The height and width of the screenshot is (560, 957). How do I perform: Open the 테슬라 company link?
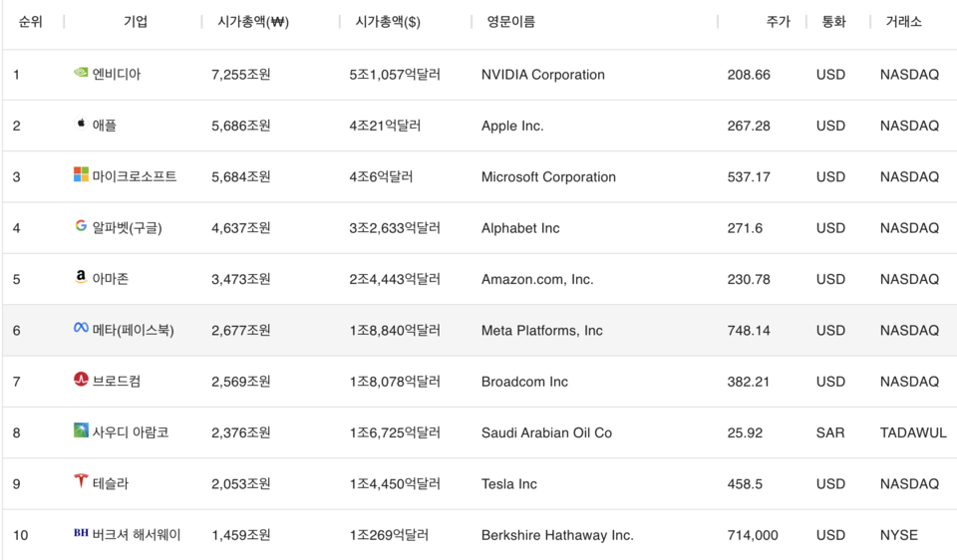click(111, 484)
